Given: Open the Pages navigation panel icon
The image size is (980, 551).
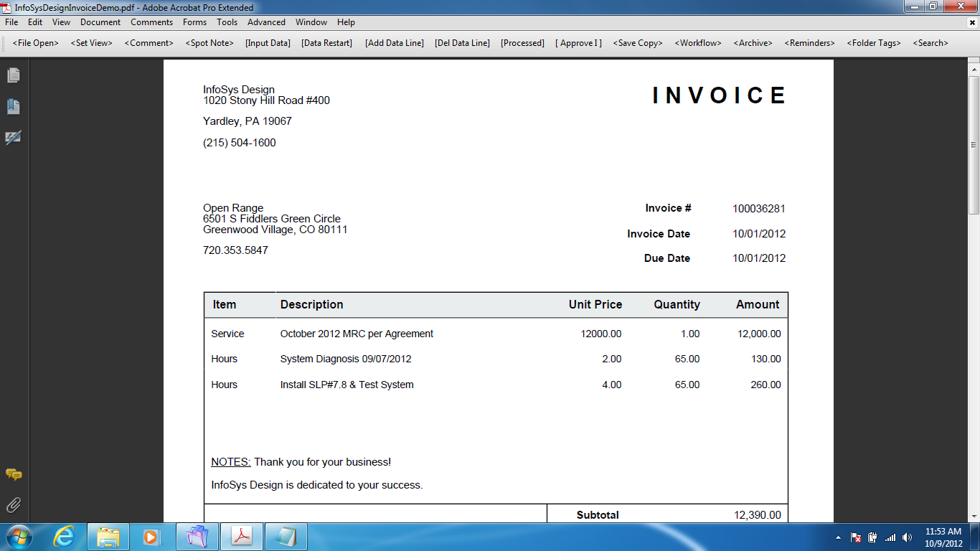Looking at the screenshot, I should click(x=13, y=75).
